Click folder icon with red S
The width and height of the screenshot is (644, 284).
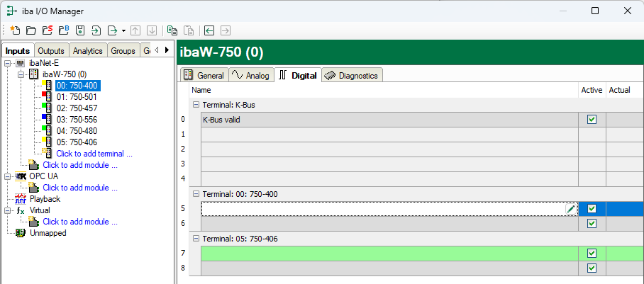pos(48,30)
